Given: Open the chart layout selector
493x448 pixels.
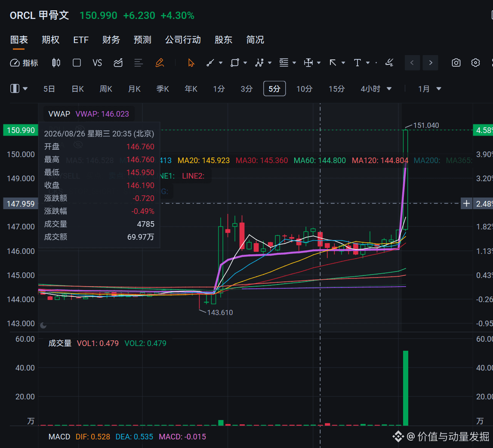Looking at the screenshot, I should (x=19, y=89).
